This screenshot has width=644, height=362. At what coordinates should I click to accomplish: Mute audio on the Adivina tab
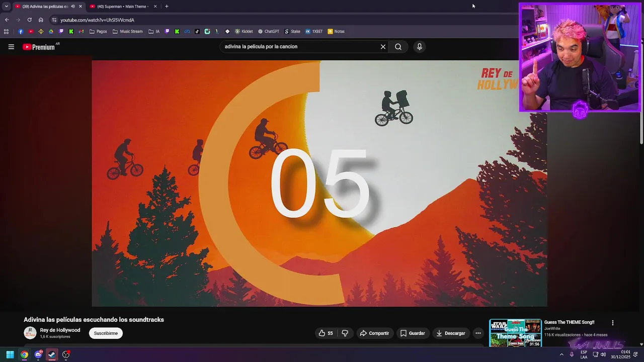coord(73,7)
